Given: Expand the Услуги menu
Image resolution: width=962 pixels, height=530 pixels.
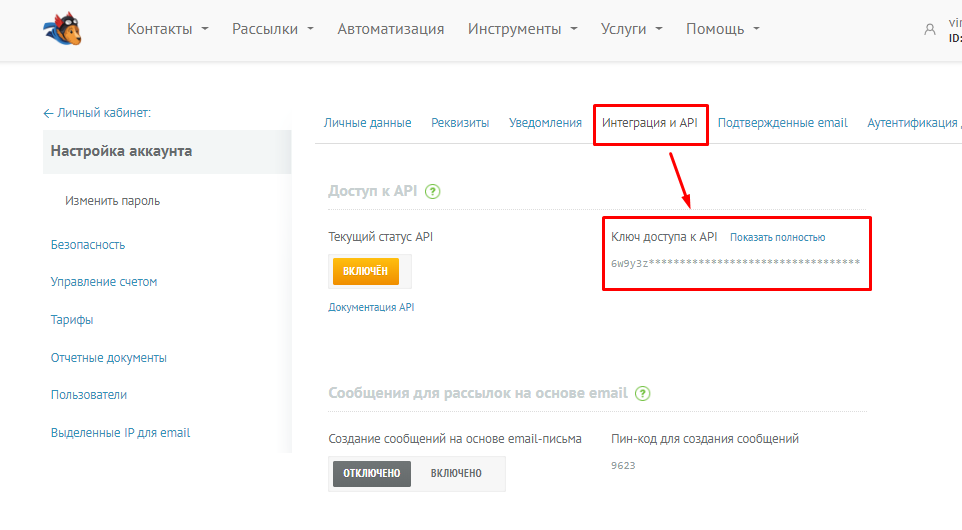Looking at the screenshot, I should pos(631,29).
